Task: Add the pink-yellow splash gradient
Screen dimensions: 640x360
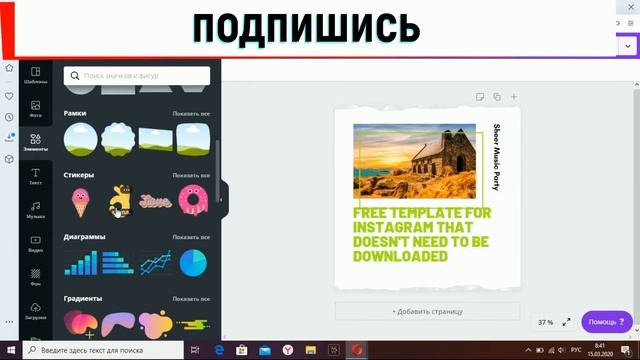Action: click(x=156, y=325)
